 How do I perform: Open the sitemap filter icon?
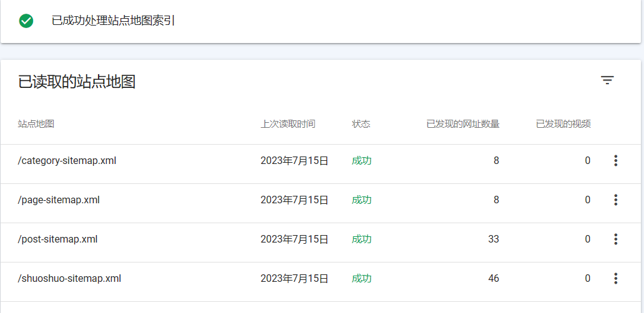point(607,80)
